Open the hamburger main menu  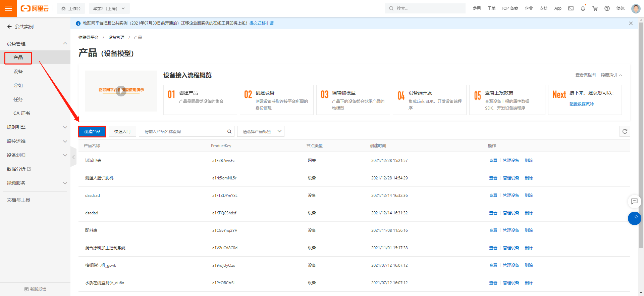(8, 8)
